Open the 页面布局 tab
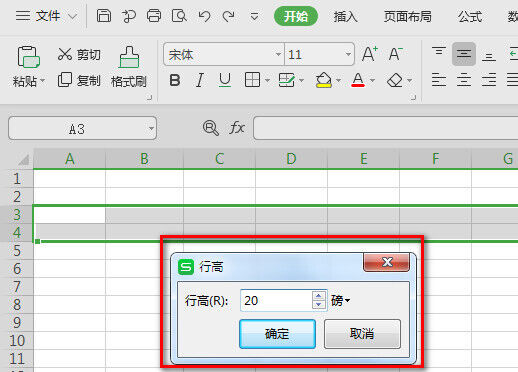The image size is (518, 372). (x=407, y=16)
